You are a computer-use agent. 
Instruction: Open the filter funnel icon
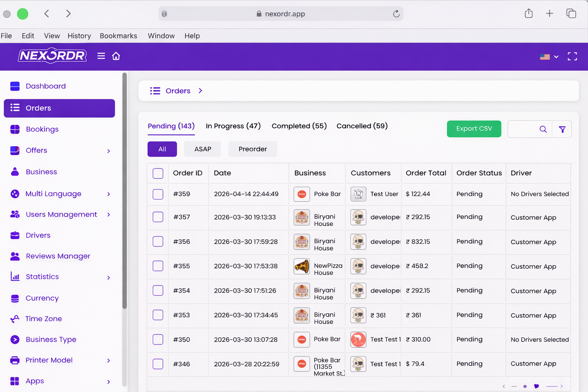(562, 129)
